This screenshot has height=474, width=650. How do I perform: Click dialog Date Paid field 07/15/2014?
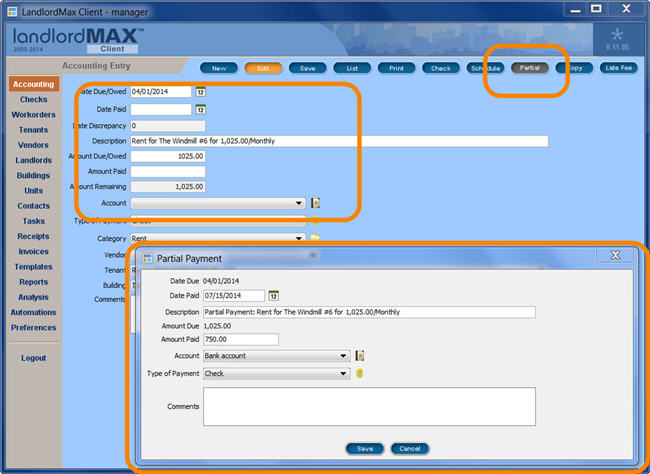coord(234,296)
